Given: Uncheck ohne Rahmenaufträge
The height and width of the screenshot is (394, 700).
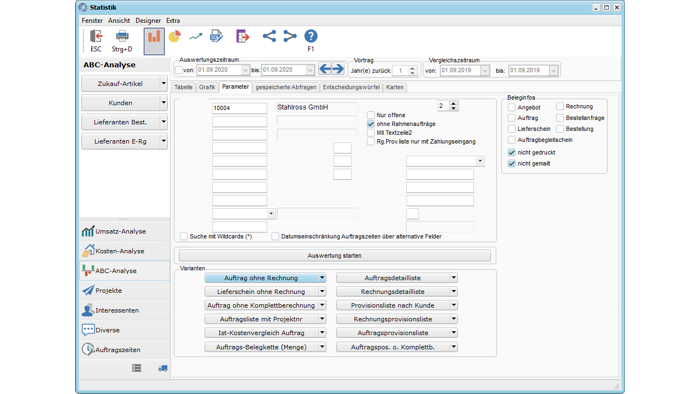Looking at the screenshot, I should click(371, 124).
